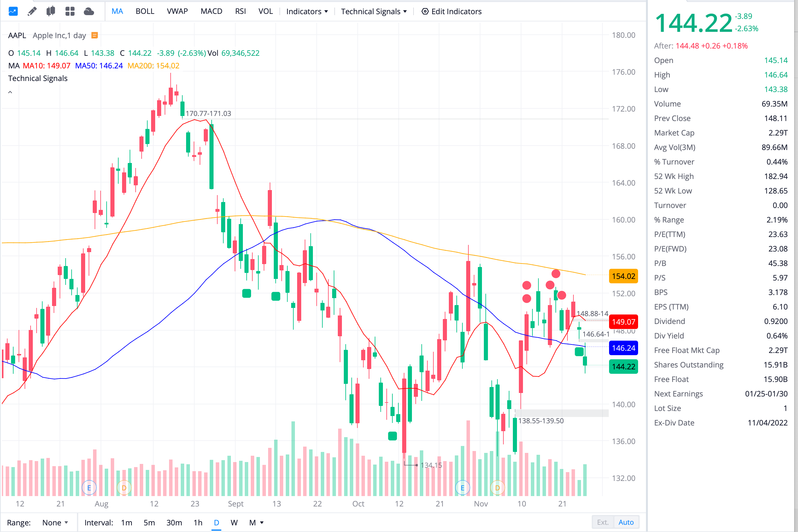
Task: Switch to 30m interval
Action: point(174,523)
